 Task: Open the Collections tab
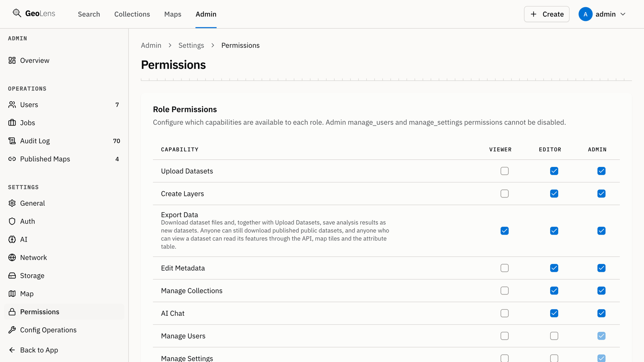(132, 14)
